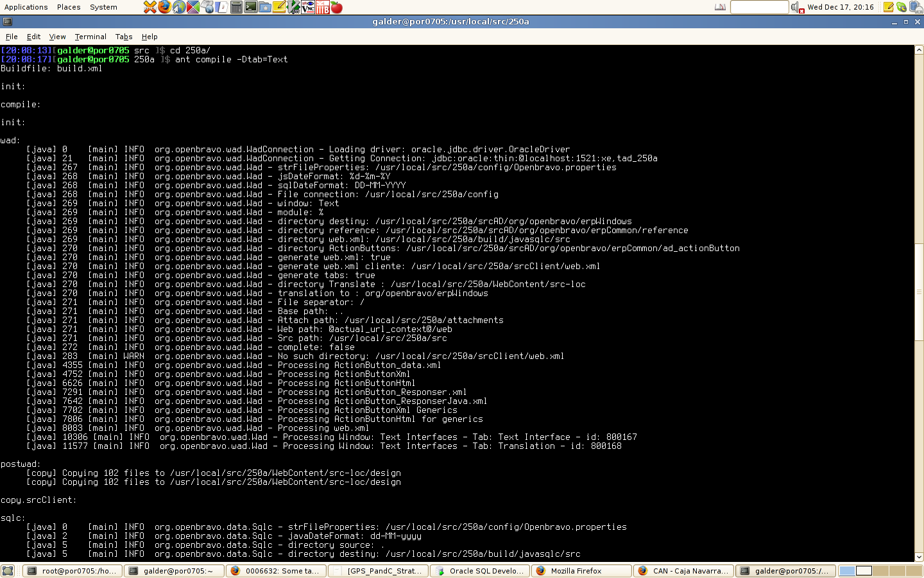Launch Firefox from the top panel
The width and height of the screenshot is (924, 578).
point(164,7)
